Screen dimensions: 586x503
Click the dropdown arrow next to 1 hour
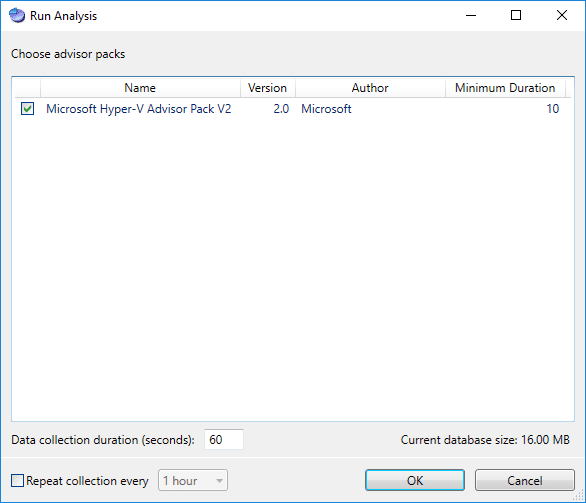tap(219, 481)
